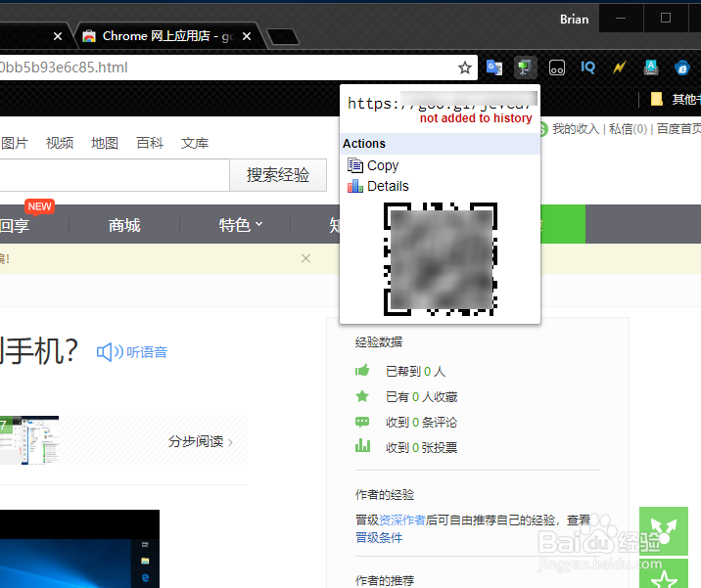The width and height of the screenshot is (701, 588).
Task: Click the 作者的经验 heading text
Action: point(385,495)
